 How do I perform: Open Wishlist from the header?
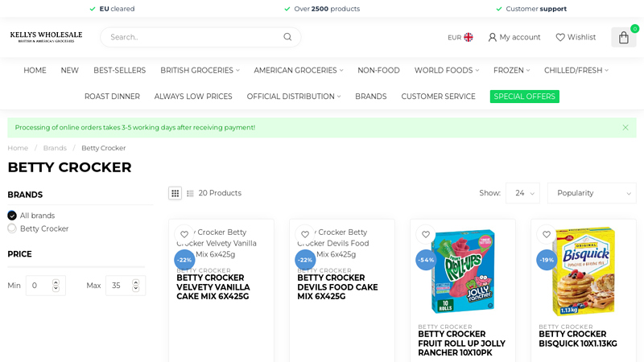coord(576,37)
